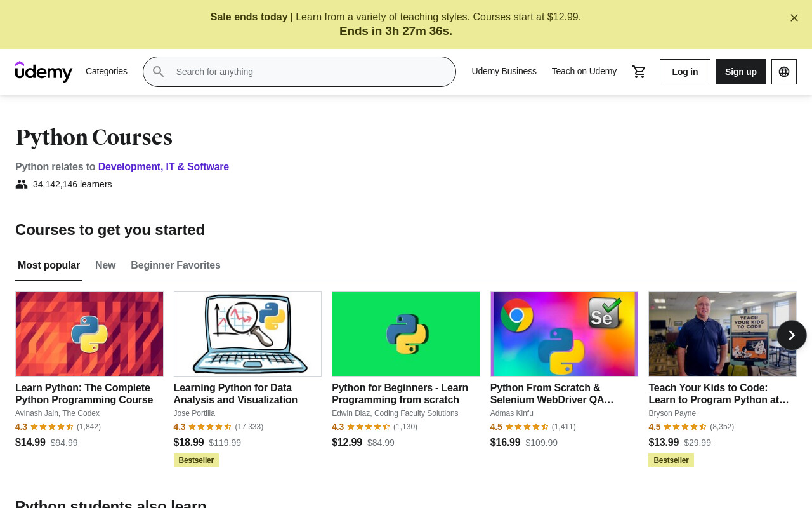Open Selenium WebDriver course thumbnail
Screen dimensions: 812x508
[x=564, y=334]
